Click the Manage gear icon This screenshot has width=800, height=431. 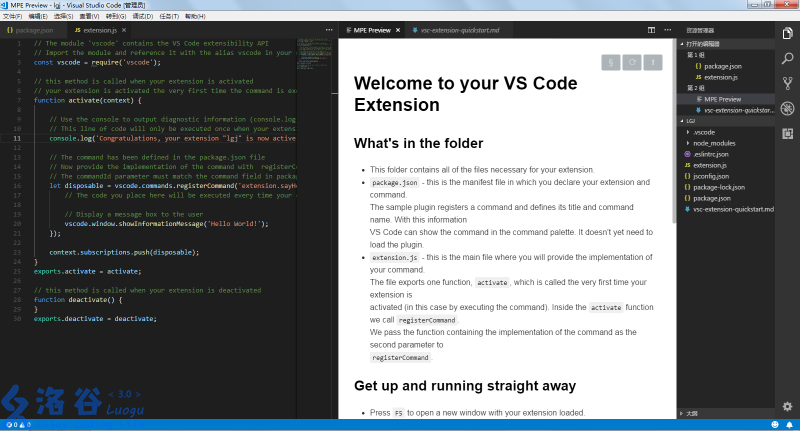[x=787, y=407]
